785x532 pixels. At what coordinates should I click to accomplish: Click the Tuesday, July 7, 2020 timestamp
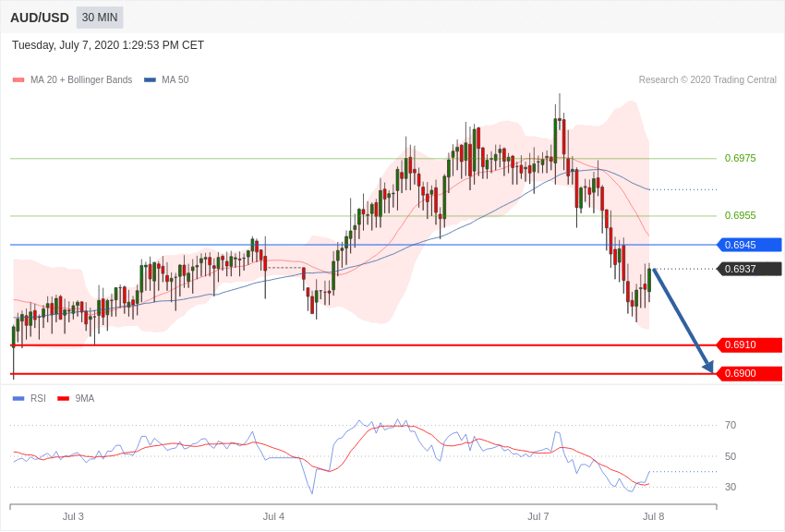[108, 45]
